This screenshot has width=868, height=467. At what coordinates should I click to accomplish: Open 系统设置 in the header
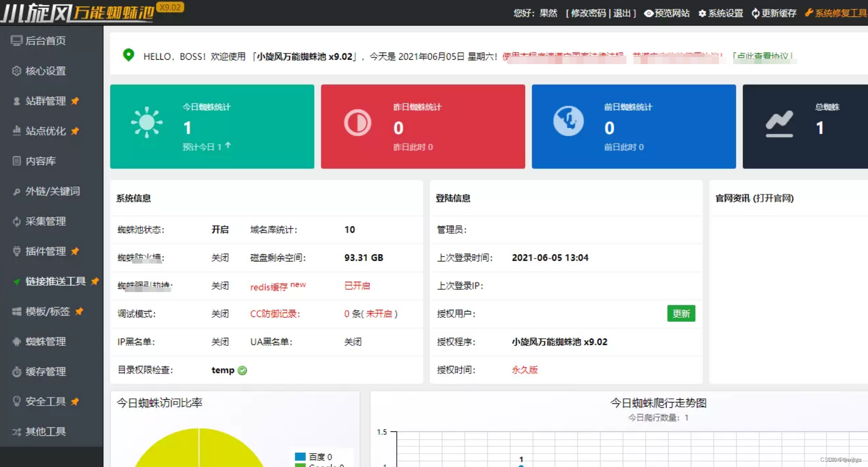[721, 13]
